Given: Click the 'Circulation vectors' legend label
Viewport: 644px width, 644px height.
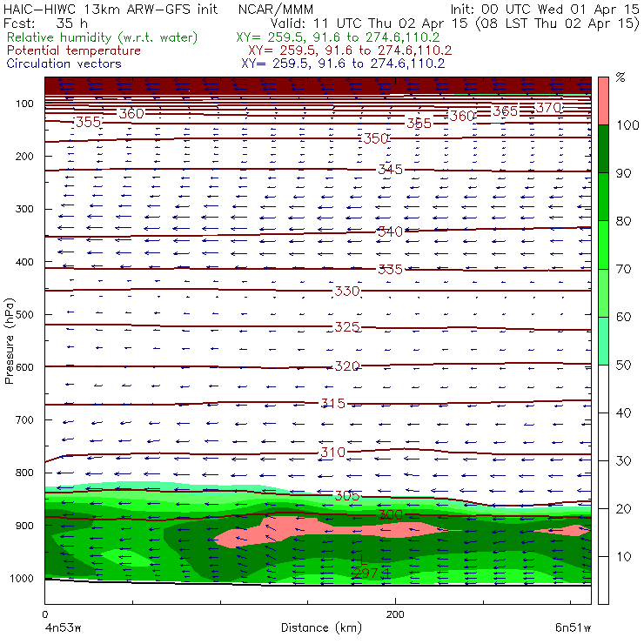Looking at the screenshot, I should click(64, 64).
